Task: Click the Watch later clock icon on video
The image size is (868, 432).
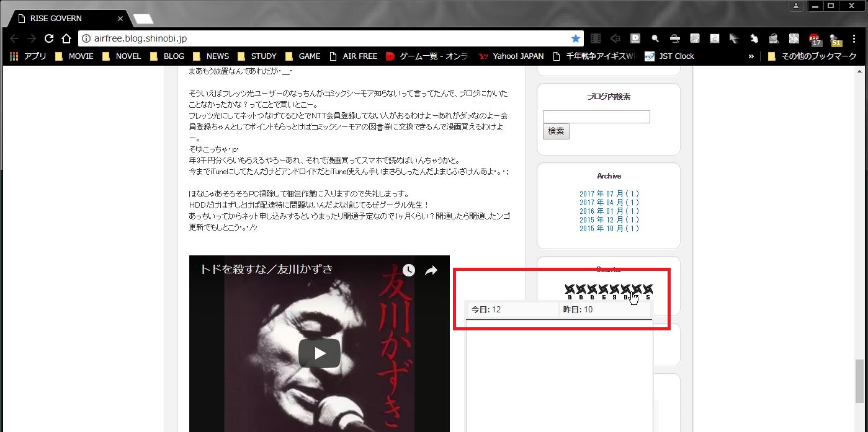Action: pyautogui.click(x=408, y=270)
